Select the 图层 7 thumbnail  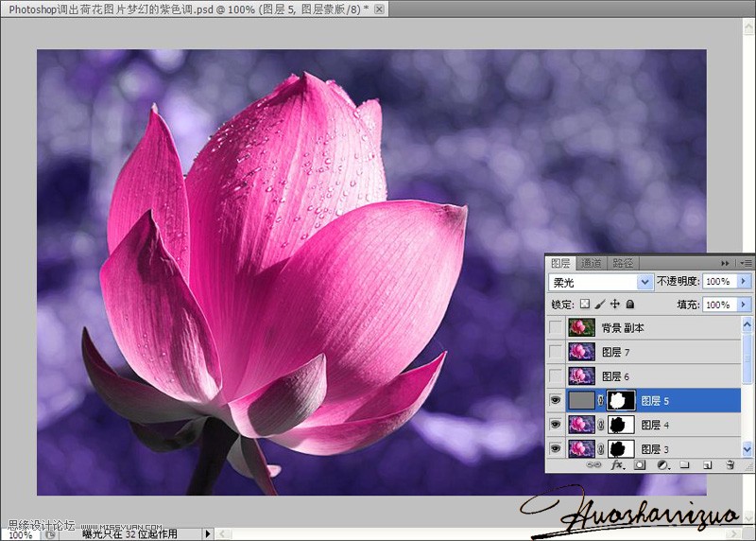coord(582,352)
